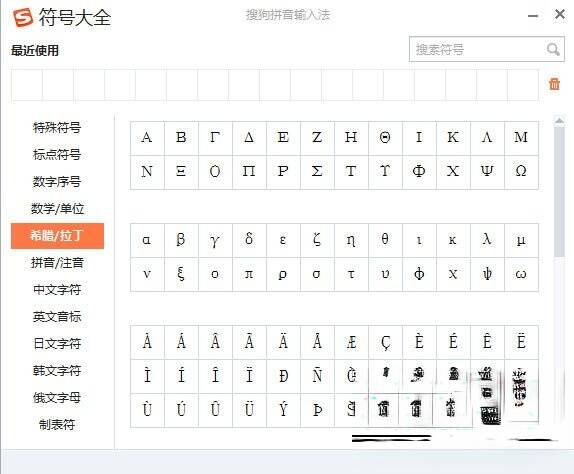The height and width of the screenshot is (474, 574).
Task: Insert the Ç cedilla character
Action: pos(385,342)
